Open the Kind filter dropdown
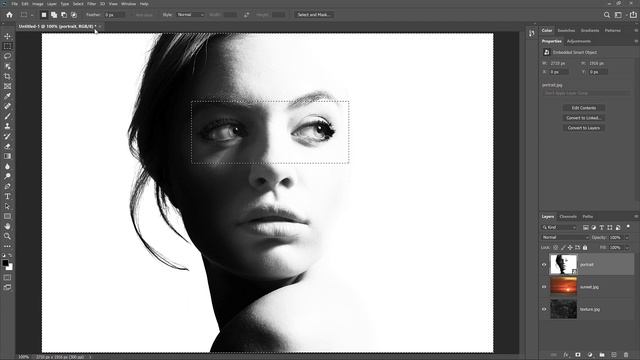Viewport: 640px width, 360px height. coord(559,227)
